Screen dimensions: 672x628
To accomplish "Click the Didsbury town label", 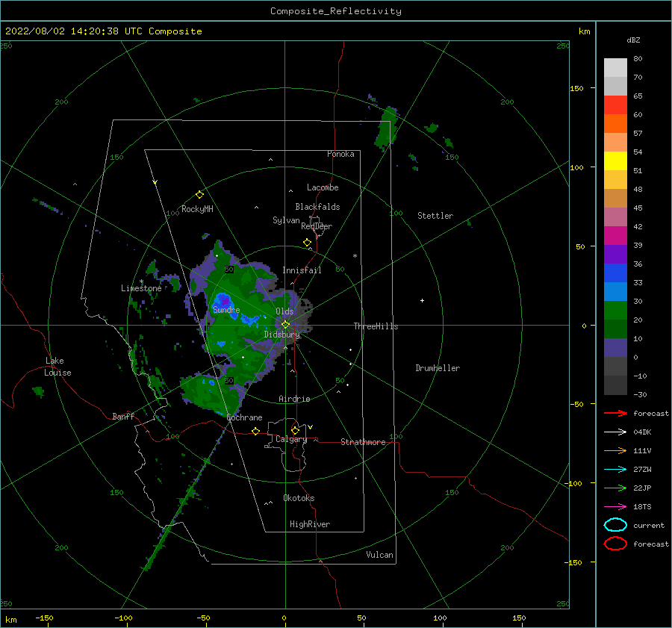I will (x=281, y=335).
